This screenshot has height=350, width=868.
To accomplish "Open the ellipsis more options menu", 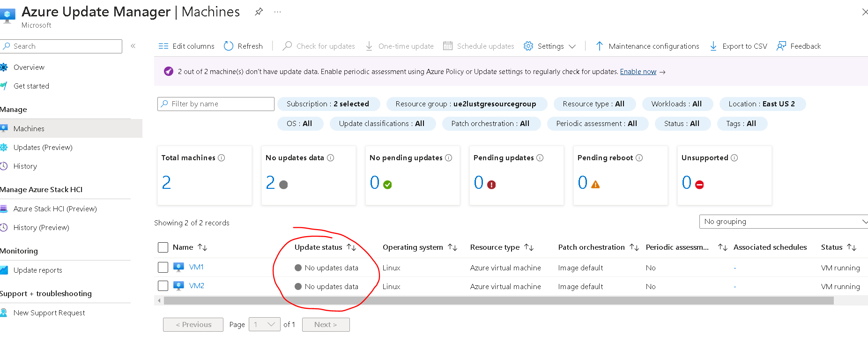I will [278, 12].
